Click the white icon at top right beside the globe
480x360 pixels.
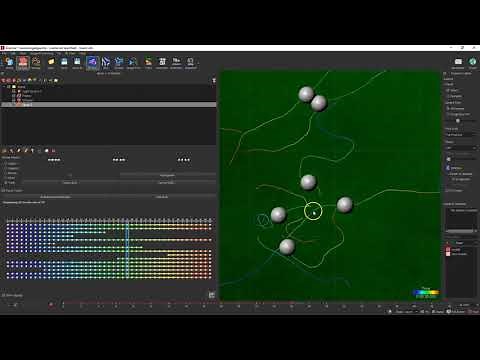(x=458, y=62)
